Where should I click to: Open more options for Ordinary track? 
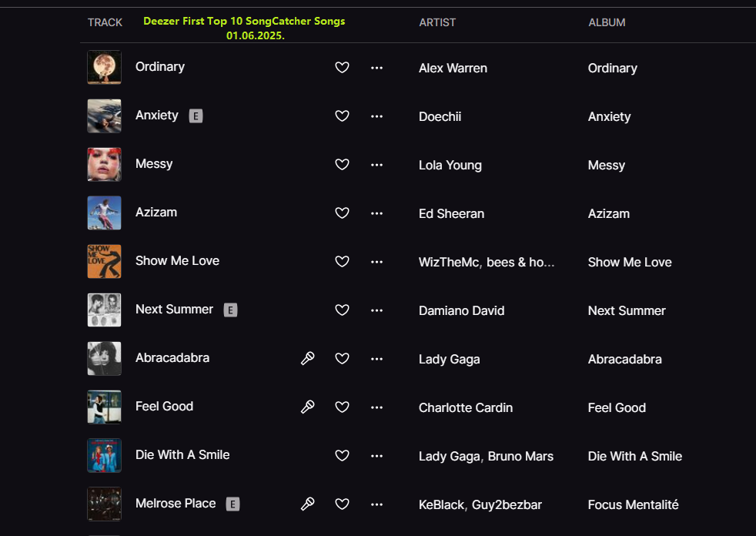pos(376,68)
